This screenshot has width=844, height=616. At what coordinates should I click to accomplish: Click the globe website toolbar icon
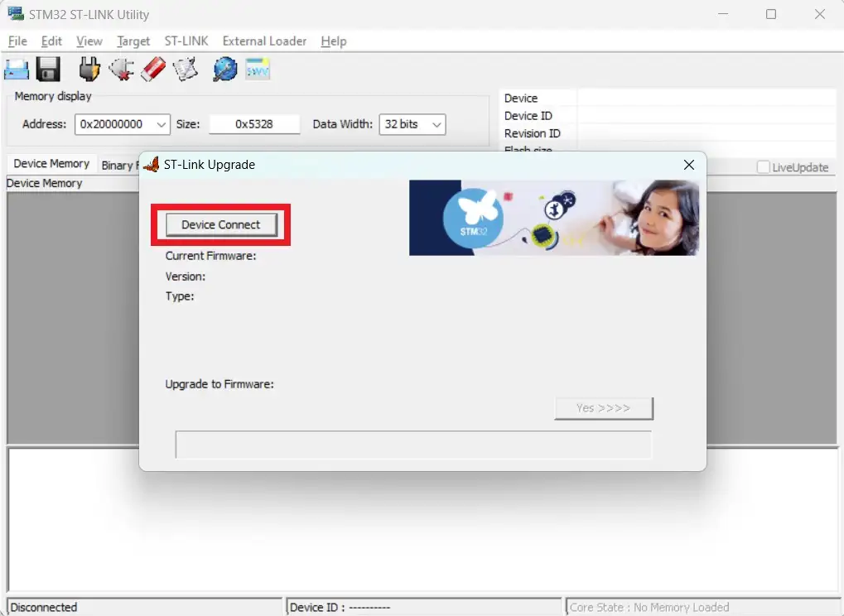[x=225, y=70]
